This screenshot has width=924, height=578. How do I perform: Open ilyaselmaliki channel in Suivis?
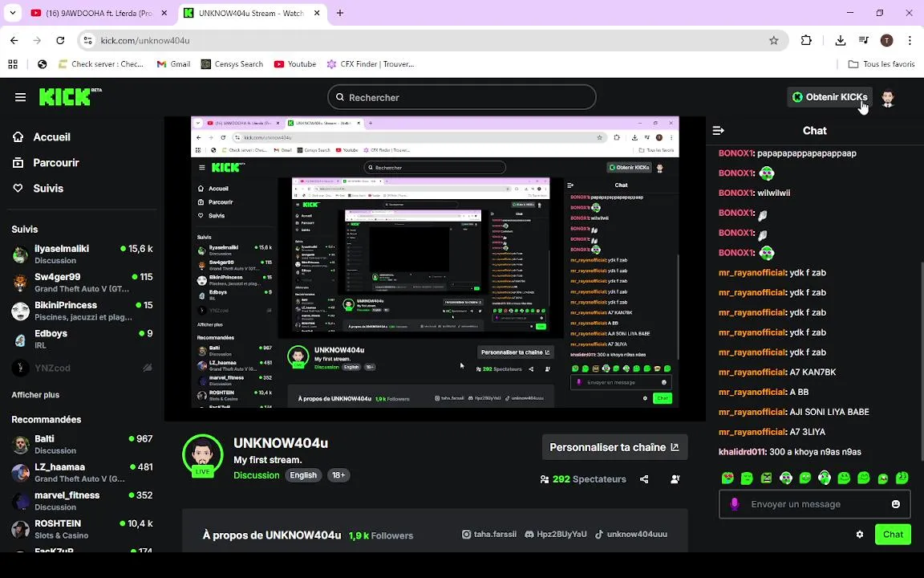click(82, 254)
